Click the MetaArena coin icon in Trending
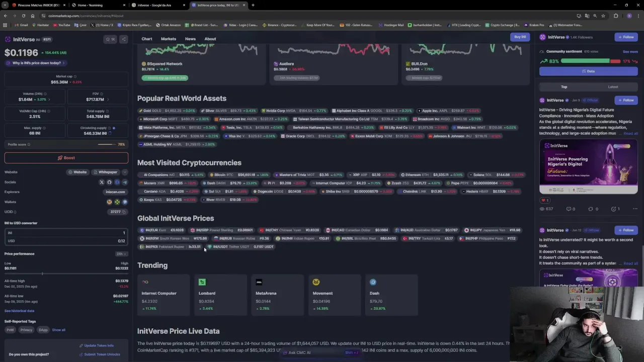 coord(259,282)
